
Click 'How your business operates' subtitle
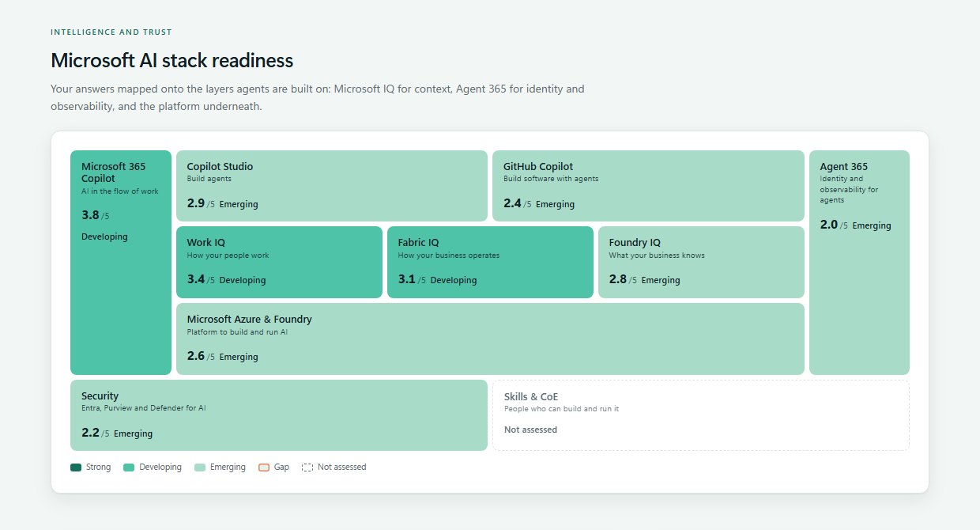(449, 256)
